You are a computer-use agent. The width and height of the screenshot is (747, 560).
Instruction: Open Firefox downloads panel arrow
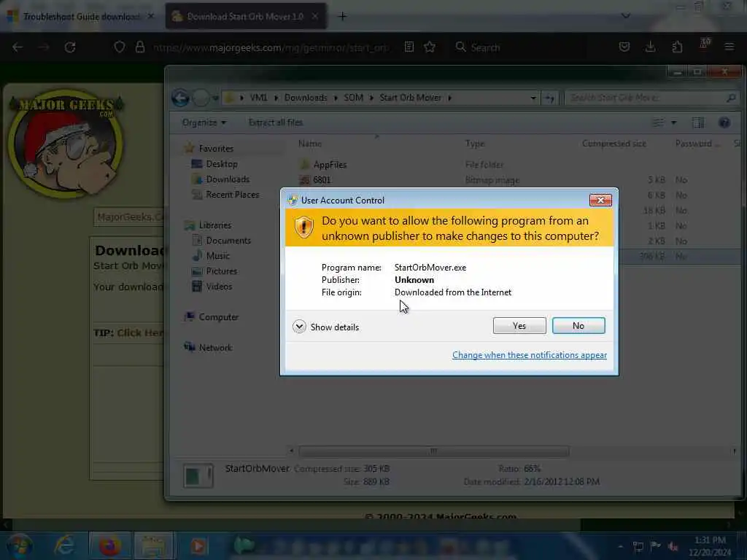650,47
